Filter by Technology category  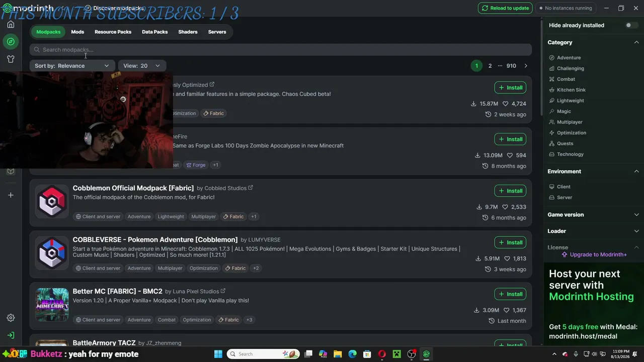tap(566, 154)
